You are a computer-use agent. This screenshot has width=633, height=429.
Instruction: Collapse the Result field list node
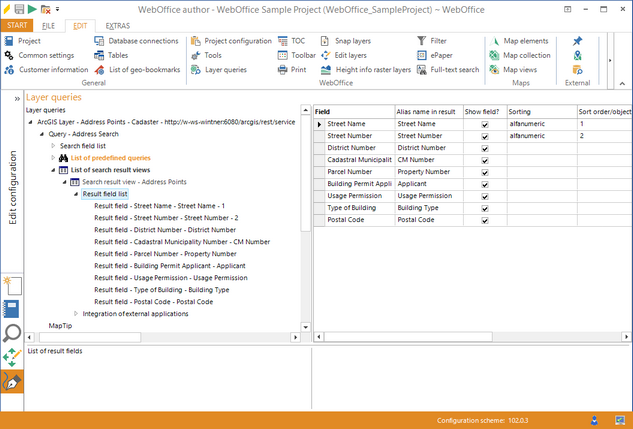tap(76, 194)
